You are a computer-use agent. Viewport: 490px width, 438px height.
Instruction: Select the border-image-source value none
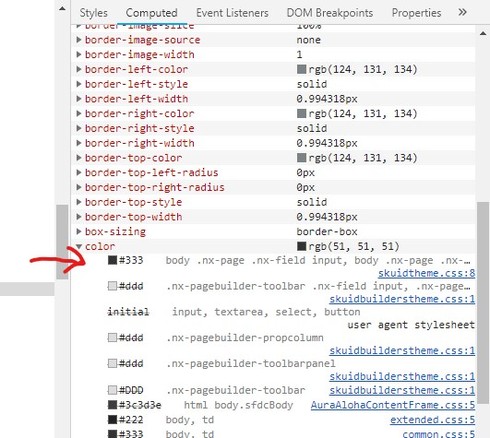(308, 40)
